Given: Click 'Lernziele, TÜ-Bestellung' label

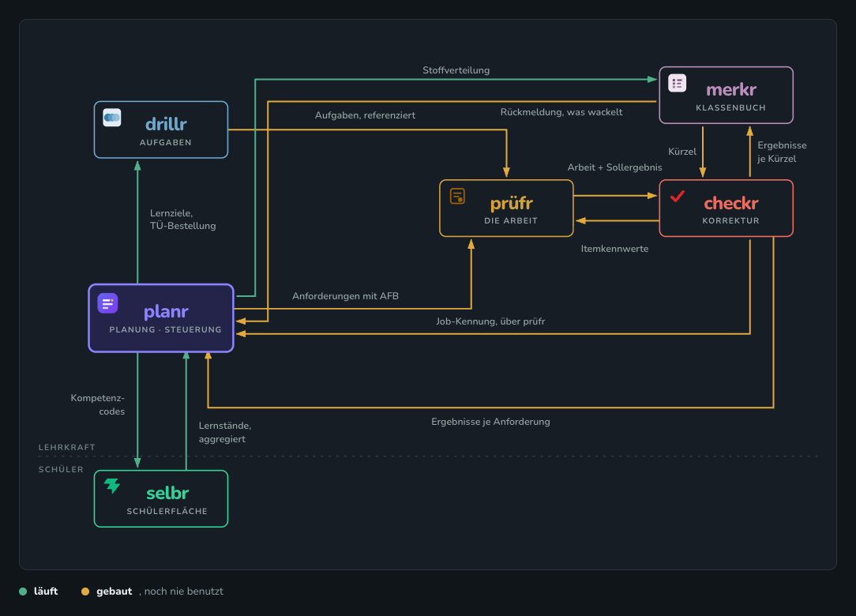Looking at the screenshot, I should point(182,220).
